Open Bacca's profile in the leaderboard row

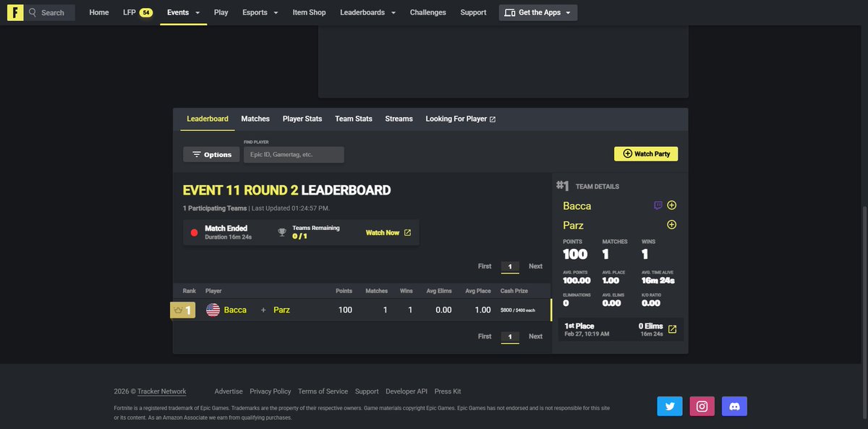point(235,310)
